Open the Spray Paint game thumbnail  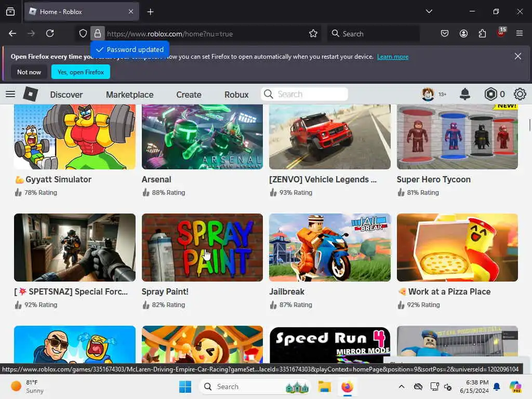pos(202,247)
